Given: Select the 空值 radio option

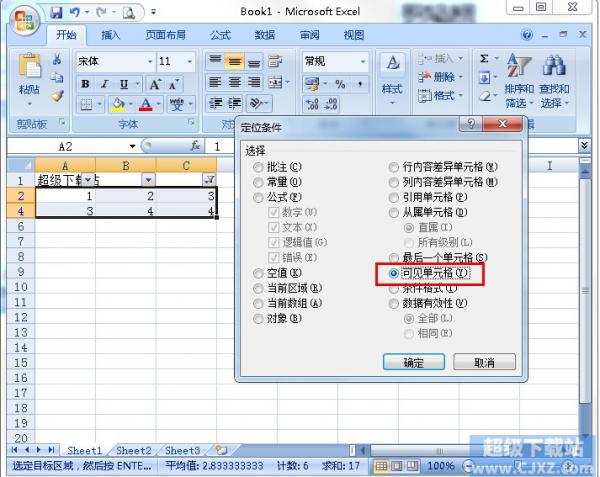Looking at the screenshot, I should point(259,273).
